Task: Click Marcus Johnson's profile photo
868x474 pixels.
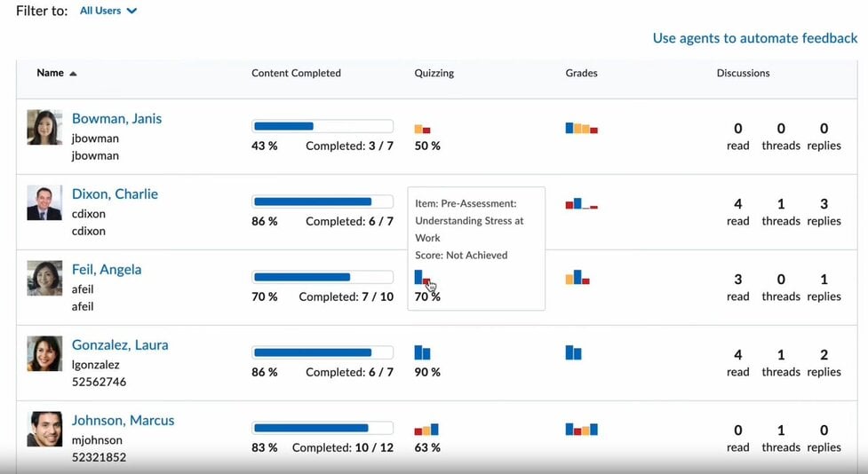Action: [x=44, y=430]
